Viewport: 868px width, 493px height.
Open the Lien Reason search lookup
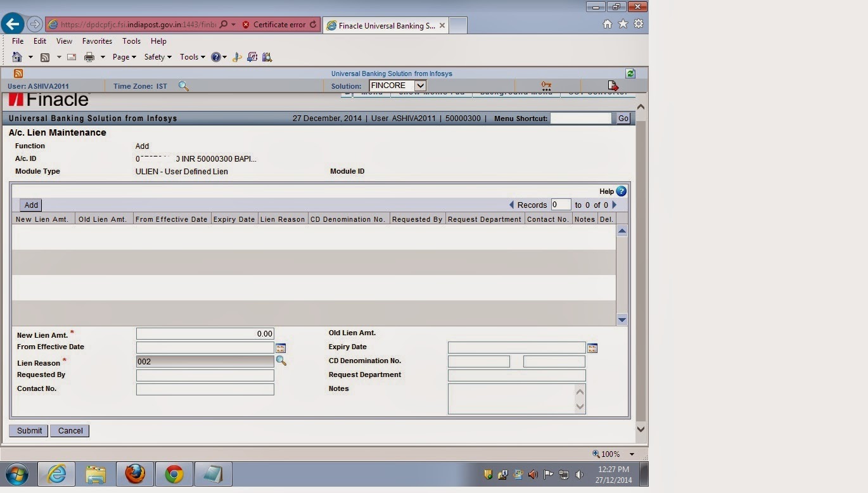point(281,361)
